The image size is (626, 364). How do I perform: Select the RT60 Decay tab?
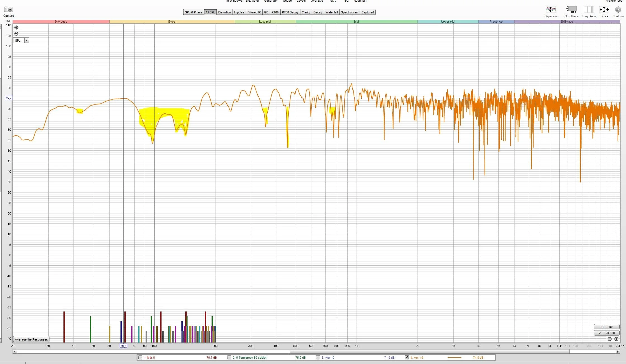pyautogui.click(x=290, y=12)
